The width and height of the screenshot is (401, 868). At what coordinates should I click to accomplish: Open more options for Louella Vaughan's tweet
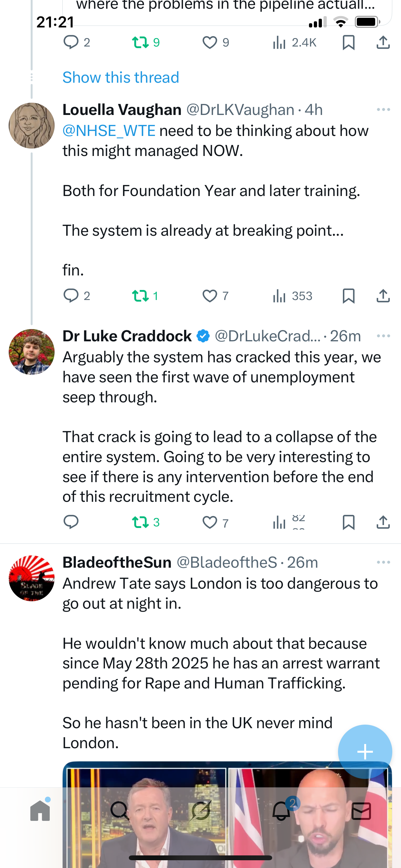pos(384,110)
